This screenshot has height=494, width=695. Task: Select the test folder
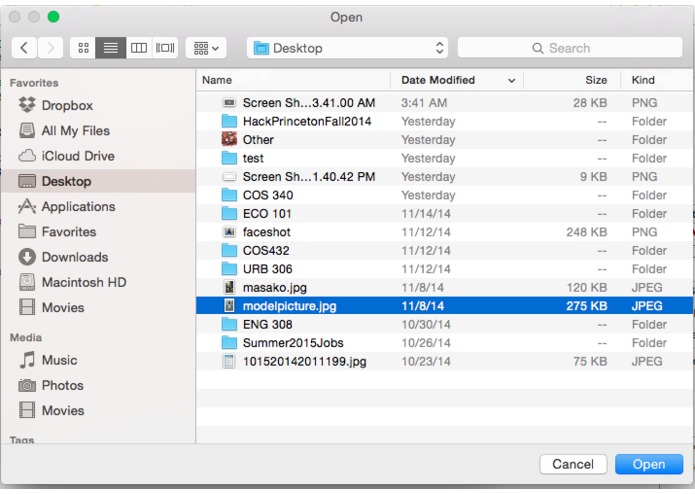pos(445,158)
